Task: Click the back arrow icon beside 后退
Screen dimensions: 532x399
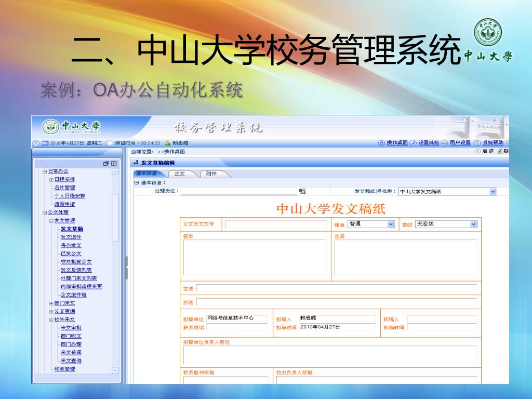Action: (478, 151)
